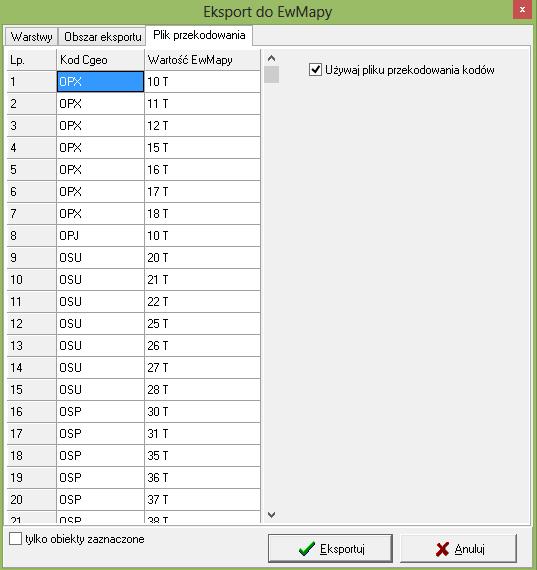Click the table scrollbar thumb

(x=271, y=75)
